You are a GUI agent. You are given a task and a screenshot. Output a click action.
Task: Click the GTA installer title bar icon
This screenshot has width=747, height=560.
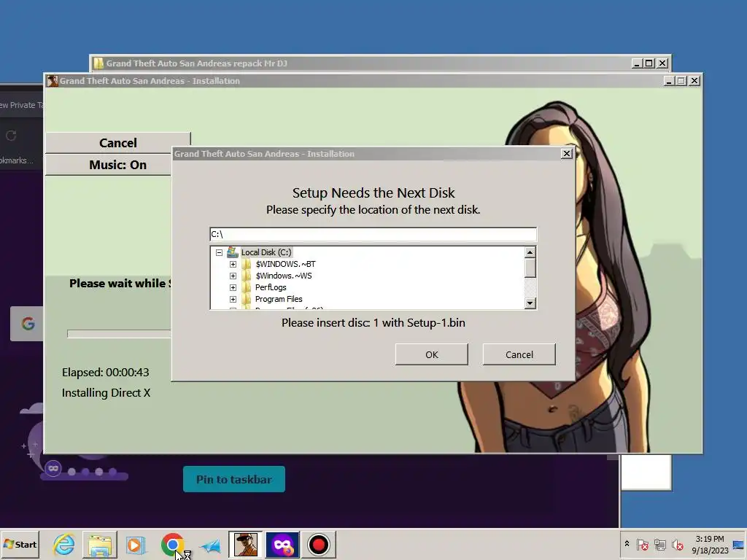click(x=53, y=81)
